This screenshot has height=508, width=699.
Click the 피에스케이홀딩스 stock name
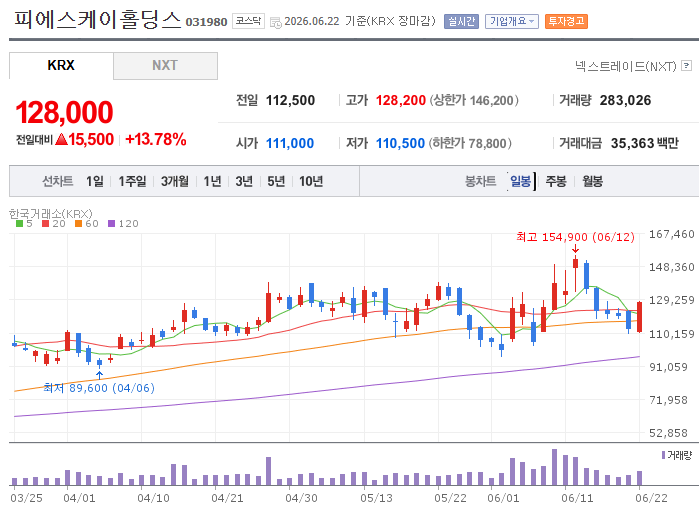(97, 20)
